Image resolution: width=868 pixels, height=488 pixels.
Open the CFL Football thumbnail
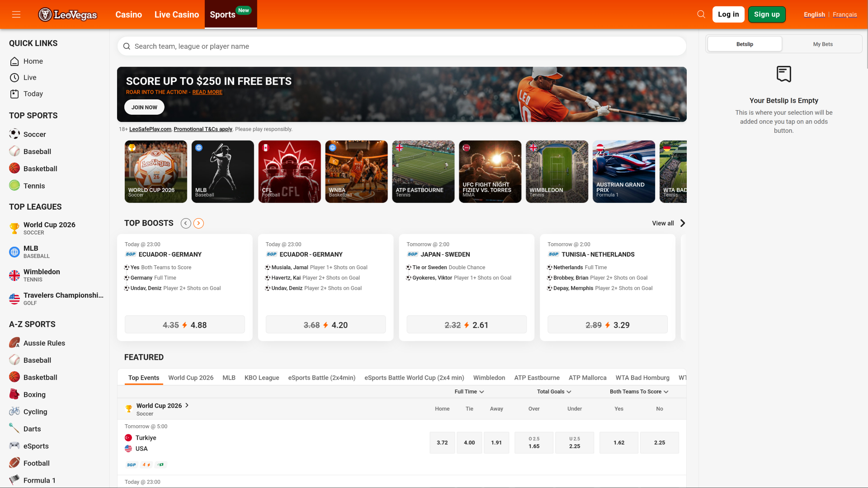click(x=290, y=172)
